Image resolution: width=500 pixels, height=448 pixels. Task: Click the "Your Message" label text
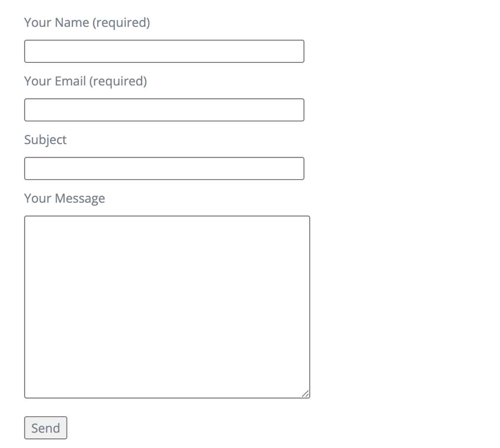point(64,198)
